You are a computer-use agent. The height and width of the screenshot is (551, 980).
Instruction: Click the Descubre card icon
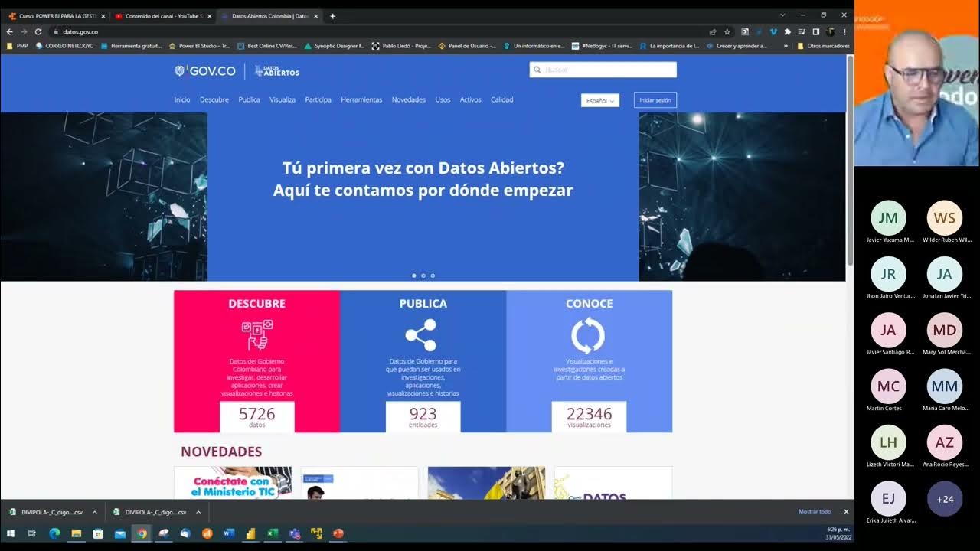(256, 334)
